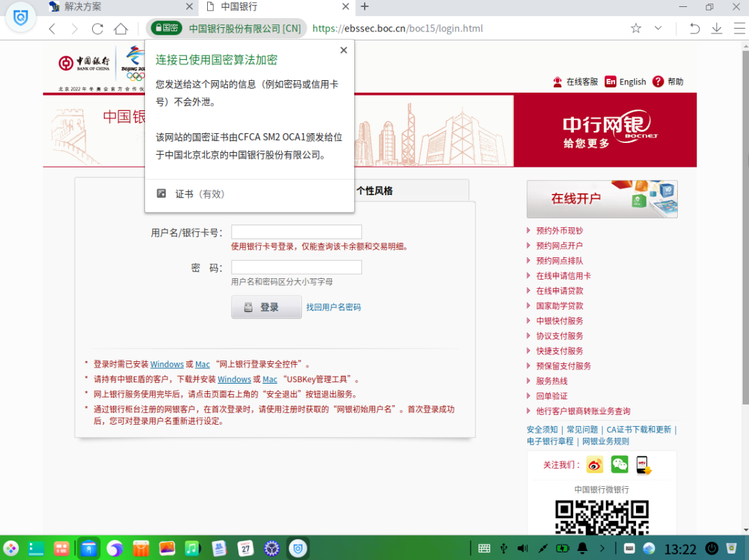Download the Windows login security control
The image size is (749, 560).
point(167,365)
